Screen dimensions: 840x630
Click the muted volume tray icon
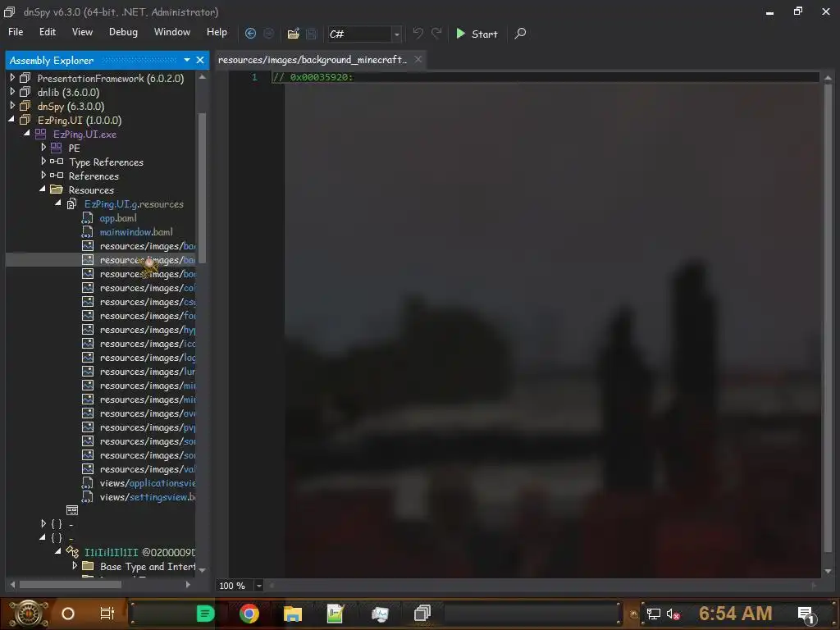[673, 614]
